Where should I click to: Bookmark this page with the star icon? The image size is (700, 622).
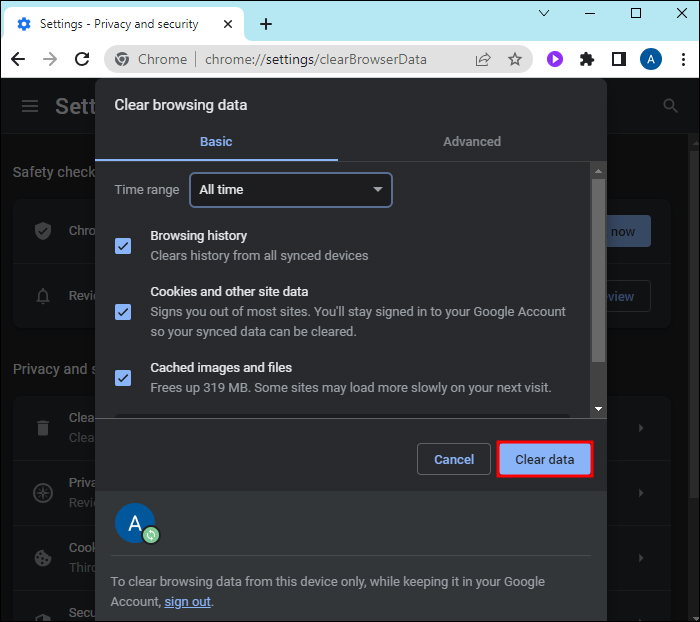pos(515,59)
